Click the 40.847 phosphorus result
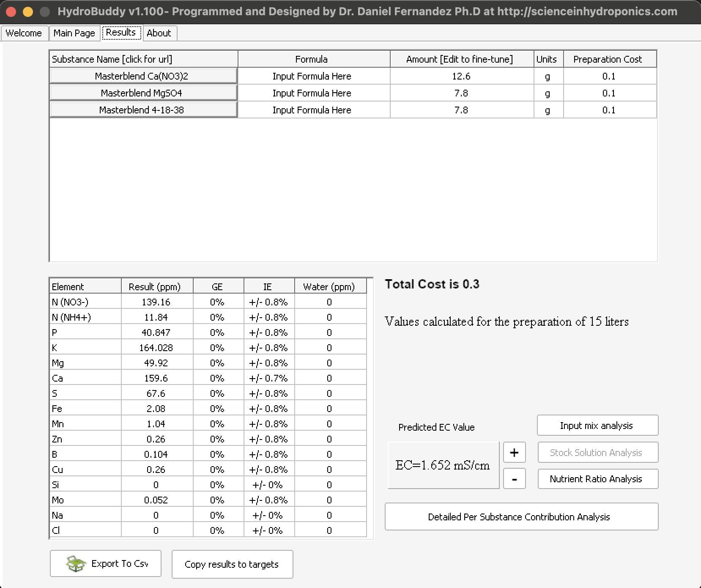The image size is (701, 588). [157, 332]
